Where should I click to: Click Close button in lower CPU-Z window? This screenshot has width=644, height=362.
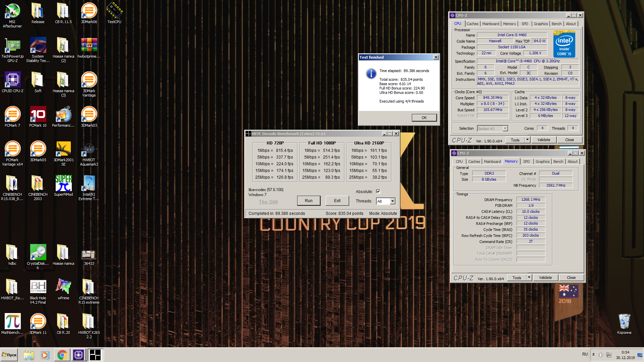point(571,278)
